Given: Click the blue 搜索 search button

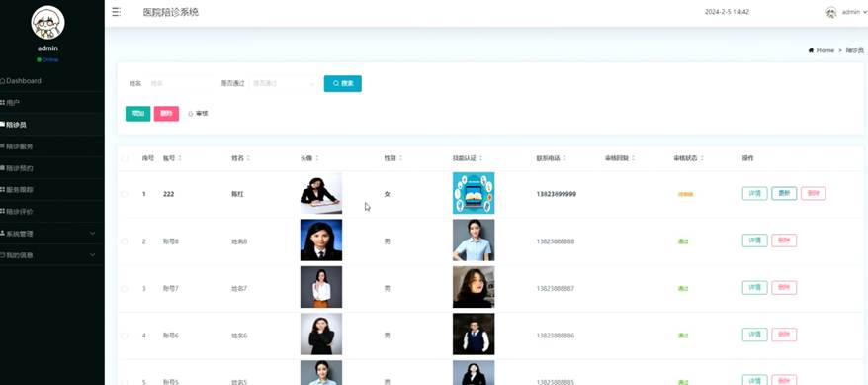Looking at the screenshot, I should (x=343, y=84).
